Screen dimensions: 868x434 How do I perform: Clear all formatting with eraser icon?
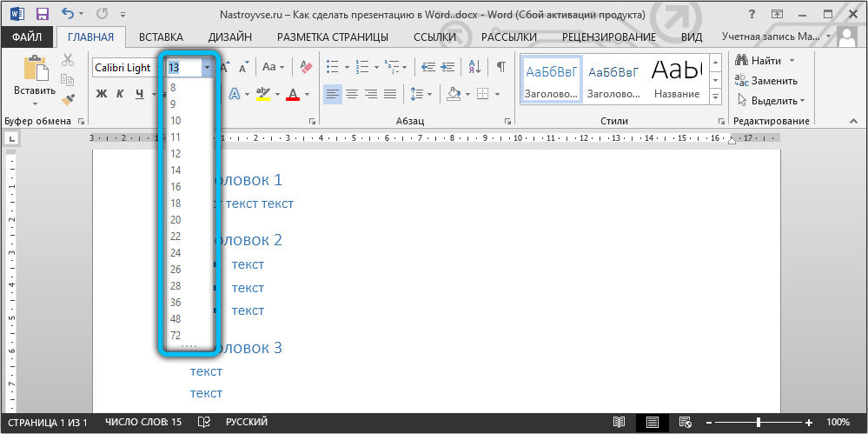pos(306,67)
